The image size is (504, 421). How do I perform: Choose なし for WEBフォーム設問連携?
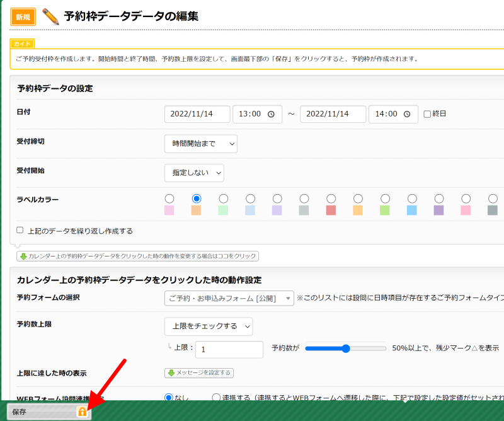point(169,398)
